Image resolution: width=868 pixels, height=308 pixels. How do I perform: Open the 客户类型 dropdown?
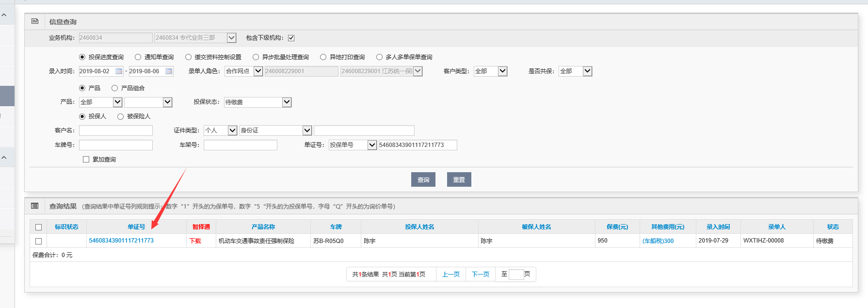pos(491,71)
